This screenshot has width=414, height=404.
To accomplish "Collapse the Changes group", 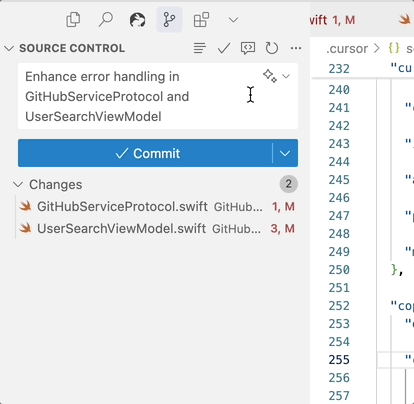I will (x=18, y=184).
